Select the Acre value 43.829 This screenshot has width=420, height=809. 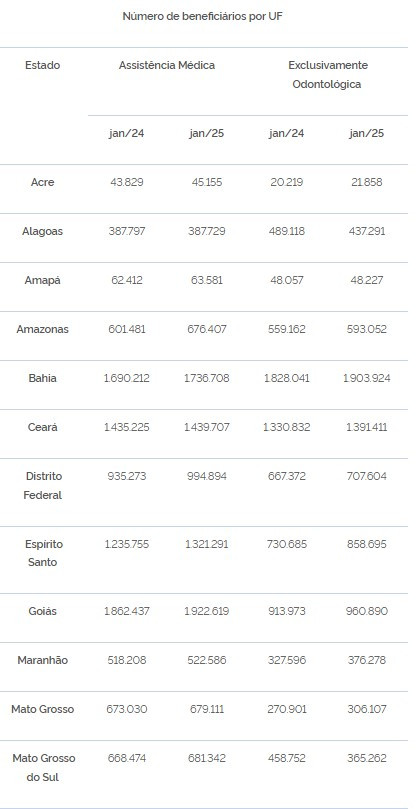click(126, 183)
